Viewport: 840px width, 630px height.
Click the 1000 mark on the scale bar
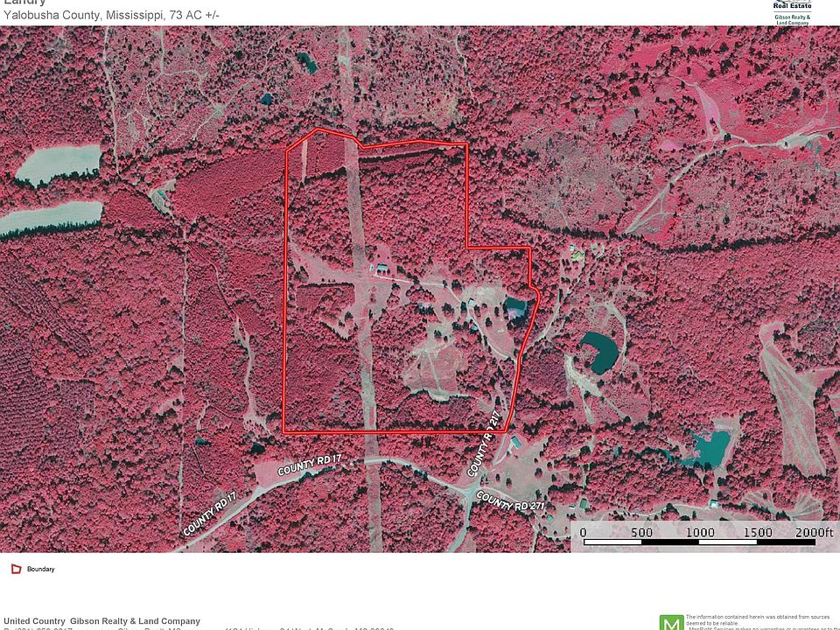pyautogui.click(x=700, y=532)
